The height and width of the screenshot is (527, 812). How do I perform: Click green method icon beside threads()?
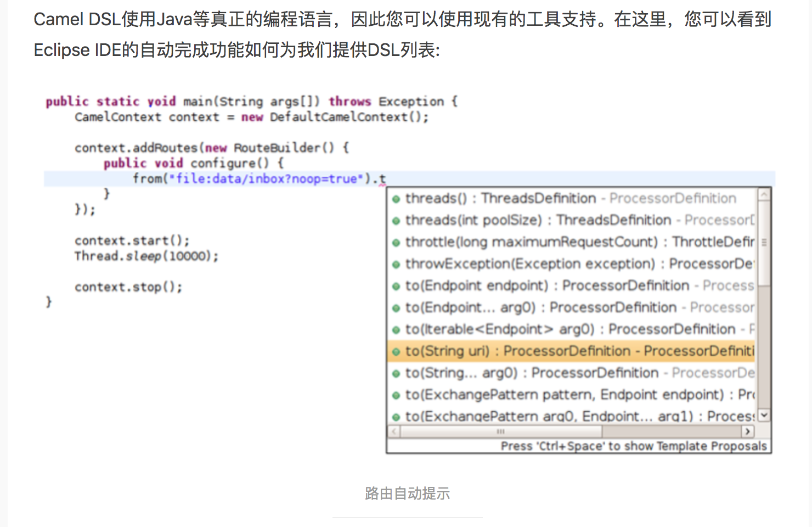point(396,199)
